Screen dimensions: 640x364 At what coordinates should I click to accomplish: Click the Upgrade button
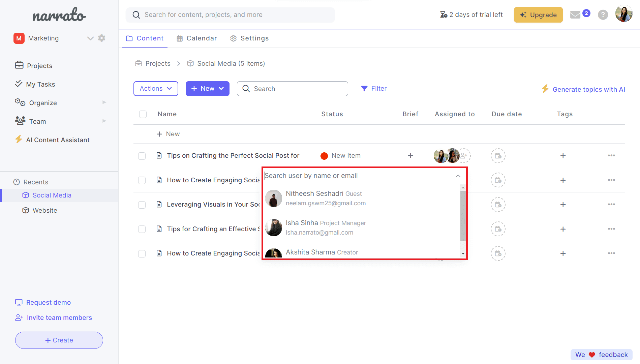coord(538,15)
